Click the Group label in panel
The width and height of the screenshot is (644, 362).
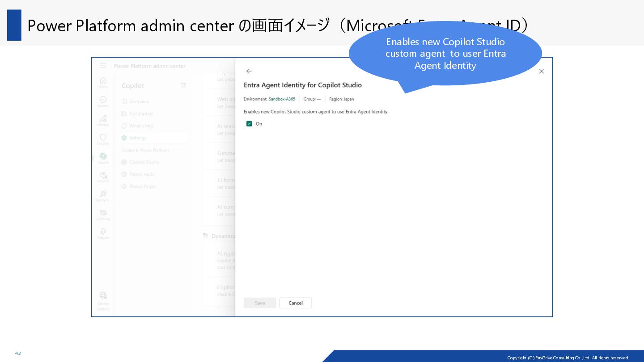click(312, 99)
